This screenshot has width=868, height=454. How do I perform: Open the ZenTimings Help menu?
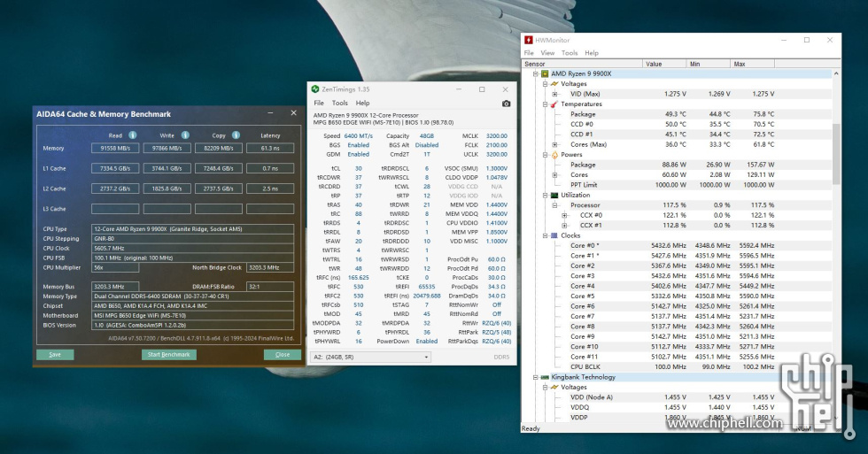(362, 103)
